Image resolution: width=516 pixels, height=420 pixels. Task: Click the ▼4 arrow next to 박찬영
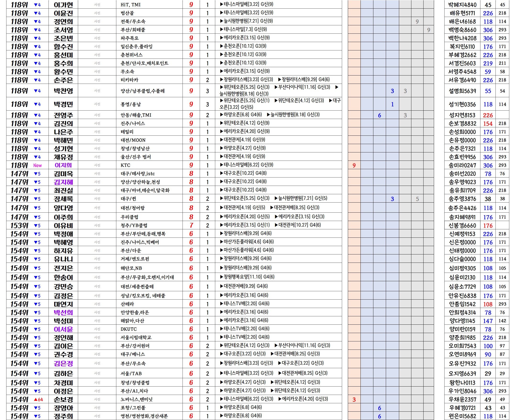click(37, 91)
